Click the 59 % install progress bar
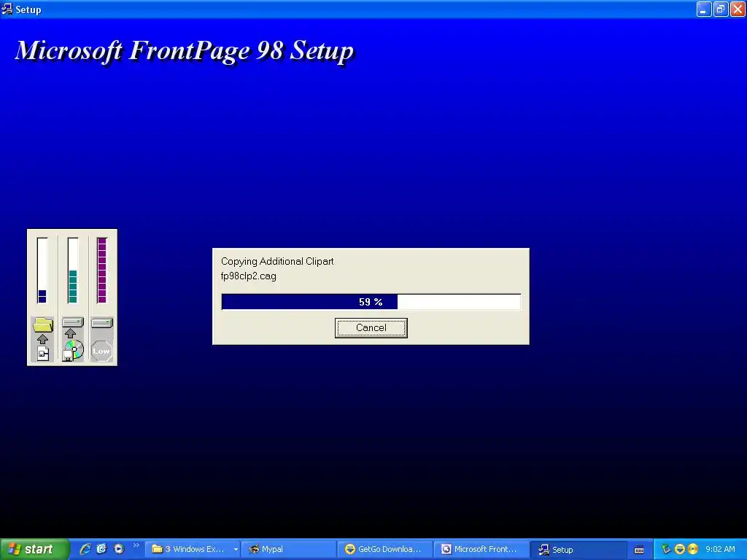This screenshot has height=560, width=747. 371,302
